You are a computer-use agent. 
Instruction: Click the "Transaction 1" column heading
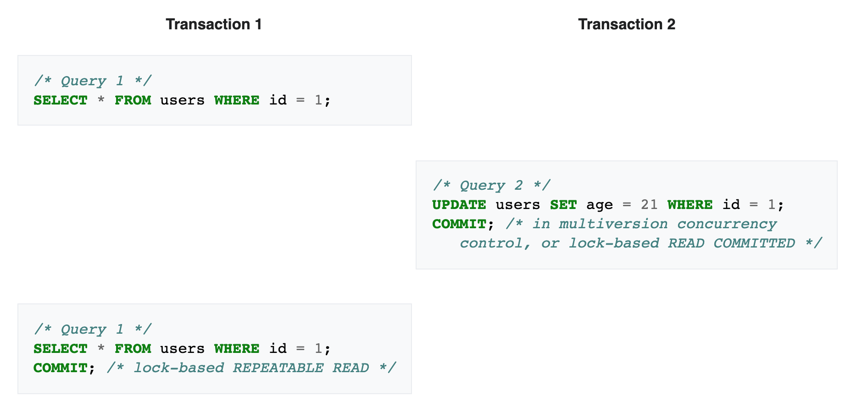coord(213,24)
